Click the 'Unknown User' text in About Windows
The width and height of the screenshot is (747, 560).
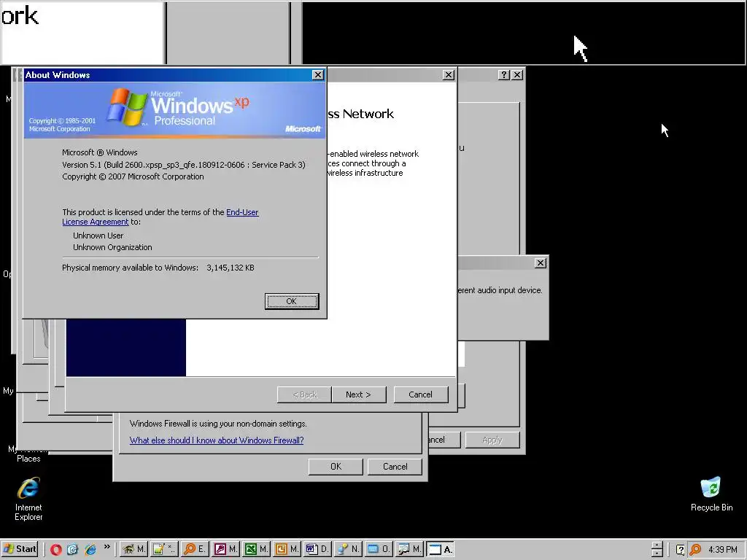pos(98,236)
